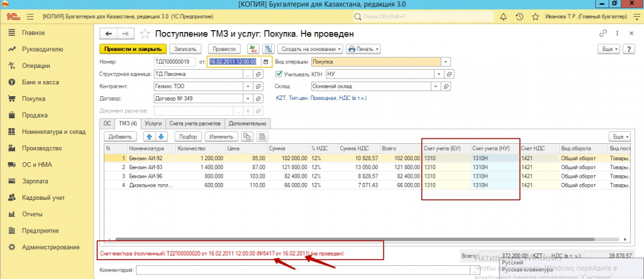Open the Банк и касса section
Image resolution: width=644 pixels, height=279 pixels.
tap(40, 82)
